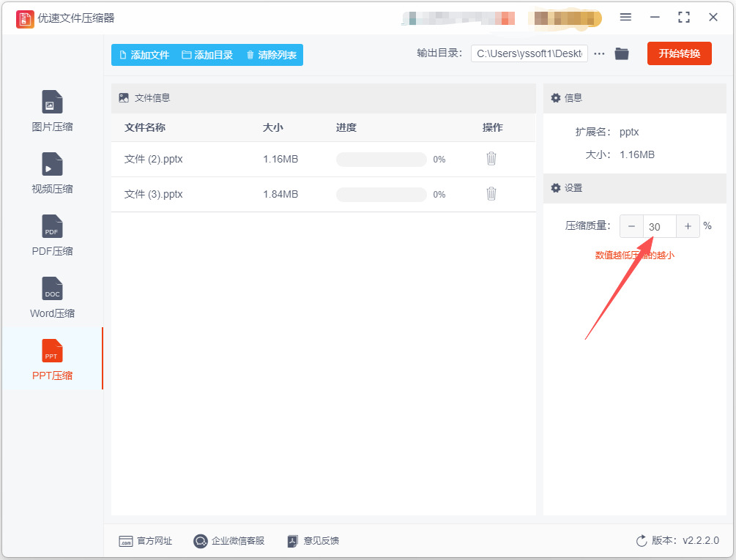Open the PDF压缩 section
The image size is (736, 560).
click(52, 236)
